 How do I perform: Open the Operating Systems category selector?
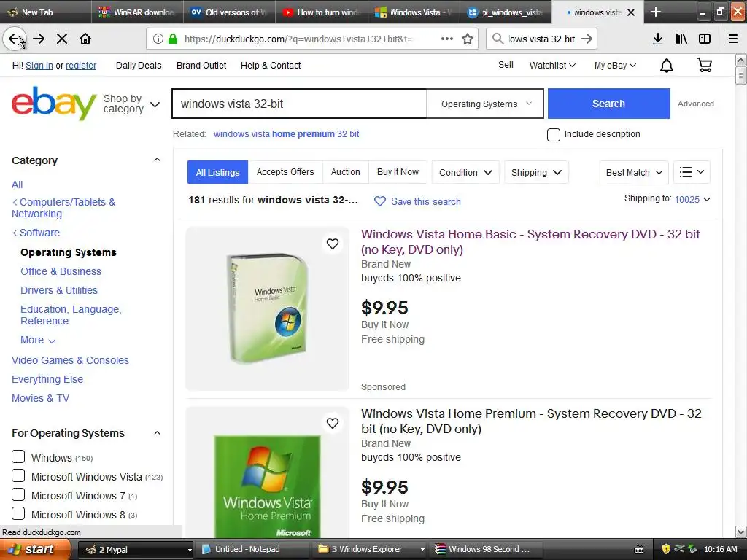pyautogui.click(x=485, y=104)
